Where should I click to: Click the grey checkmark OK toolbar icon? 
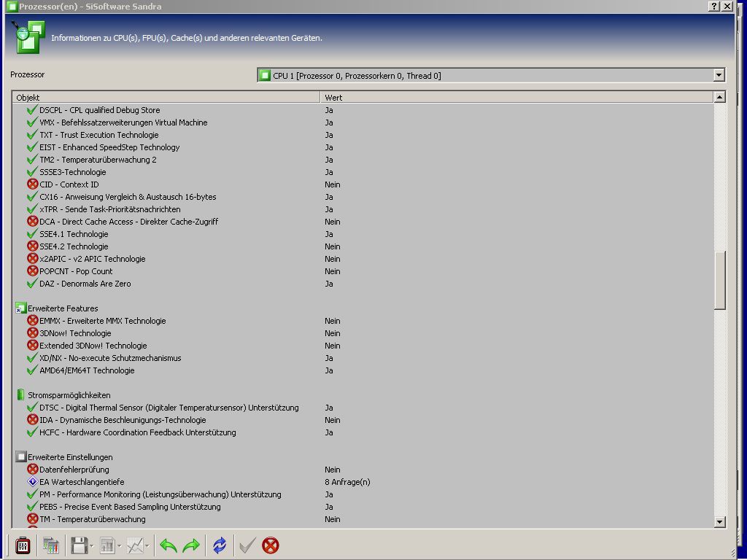pyautogui.click(x=247, y=545)
